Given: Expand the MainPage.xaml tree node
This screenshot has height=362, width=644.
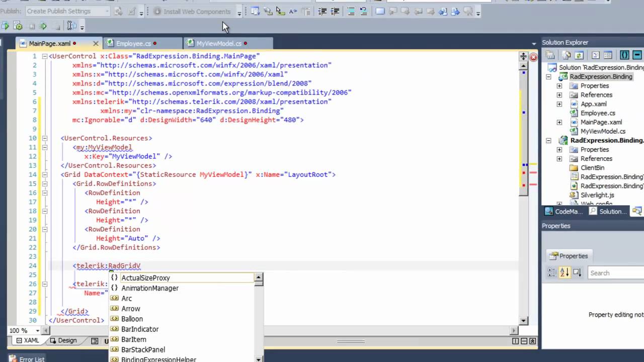Looking at the screenshot, I should coord(559,122).
